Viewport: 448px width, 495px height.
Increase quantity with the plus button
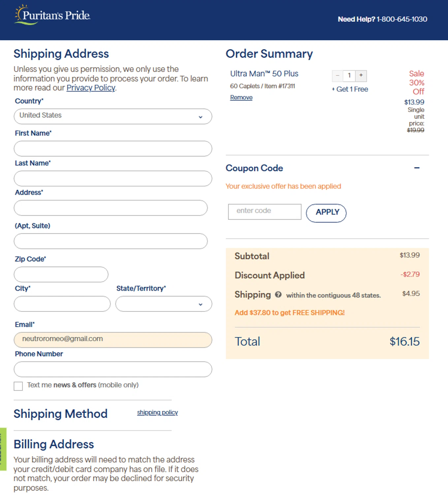point(361,76)
